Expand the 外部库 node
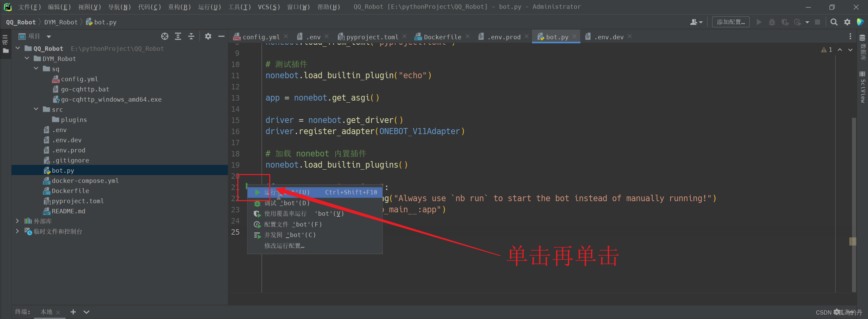This screenshot has width=868, height=319. point(18,221)
